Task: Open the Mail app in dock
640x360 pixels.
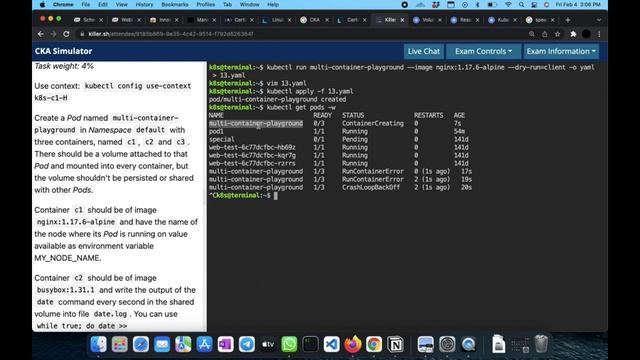Action: pos(162,344)
